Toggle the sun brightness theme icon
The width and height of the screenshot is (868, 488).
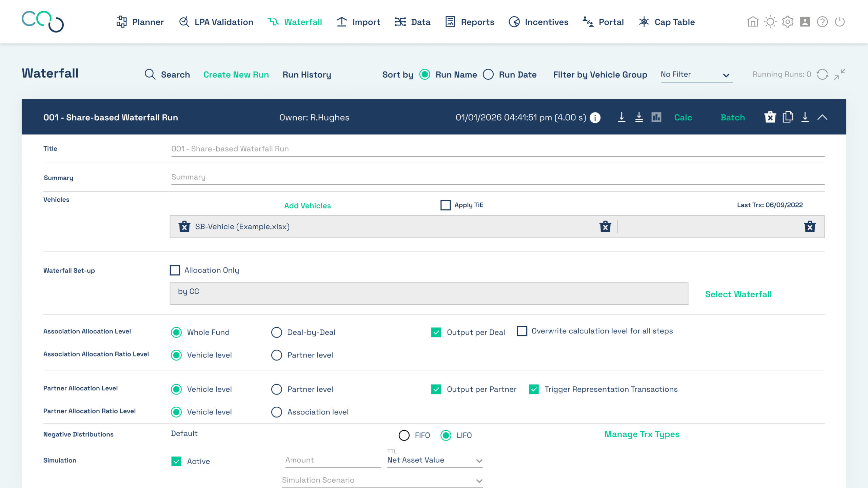pos(770,22)
